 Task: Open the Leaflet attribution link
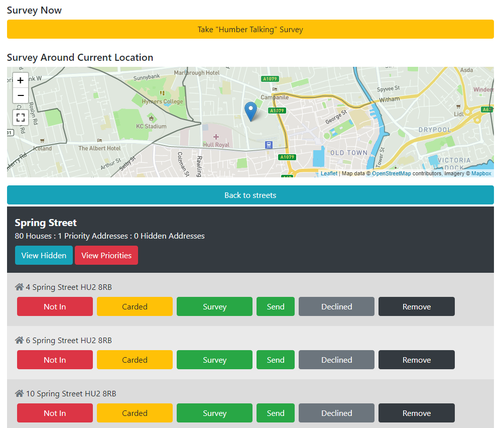click(x=329, y=173)
